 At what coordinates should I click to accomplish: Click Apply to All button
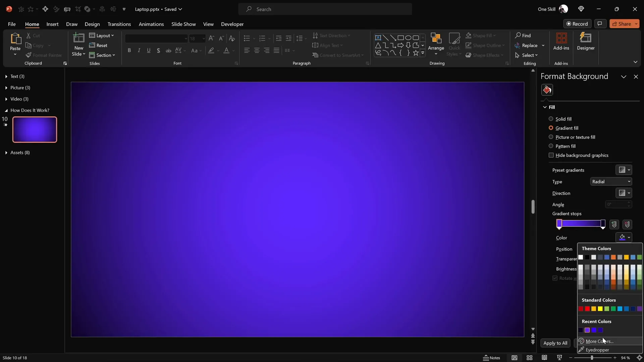pos(555,343)
